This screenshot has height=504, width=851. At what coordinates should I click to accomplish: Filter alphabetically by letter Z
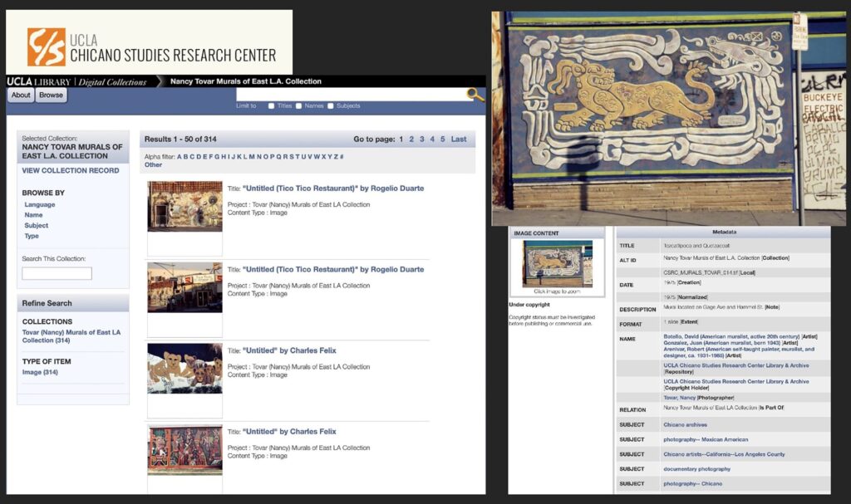click(x=336, y=157)
